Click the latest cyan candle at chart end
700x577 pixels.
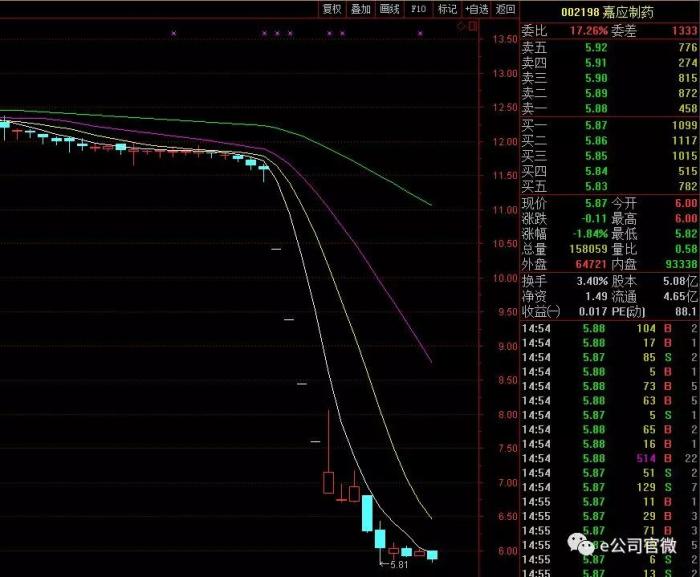pyautogui.click(x=432, y=555)
